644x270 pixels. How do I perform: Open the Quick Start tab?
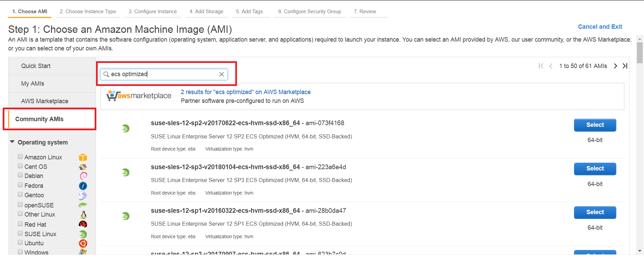(x=36, y=66)
